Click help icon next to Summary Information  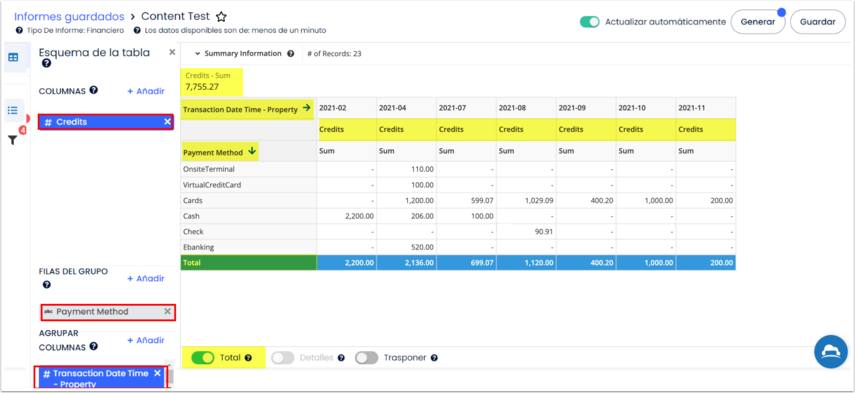(291, 54)
